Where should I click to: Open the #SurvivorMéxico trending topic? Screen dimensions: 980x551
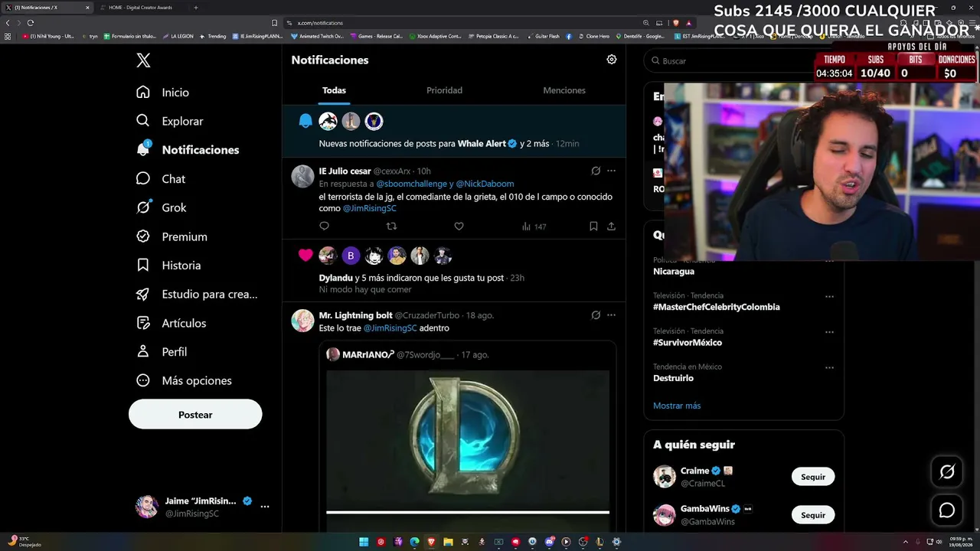(688, 343)
